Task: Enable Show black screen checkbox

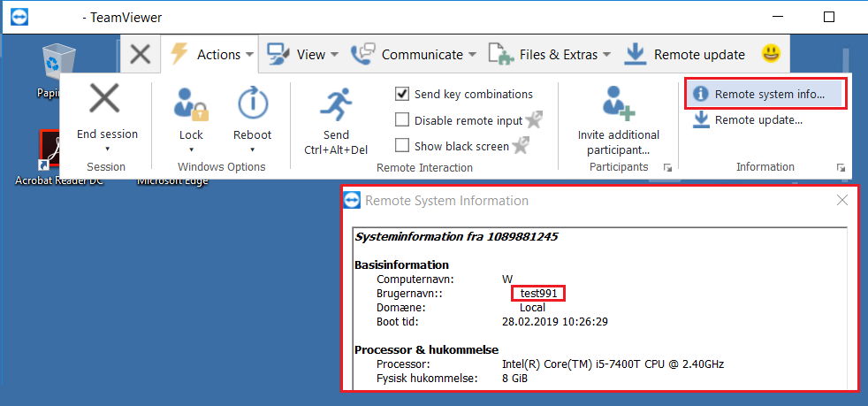Action: pyautogui.click(x=402, y=146)
